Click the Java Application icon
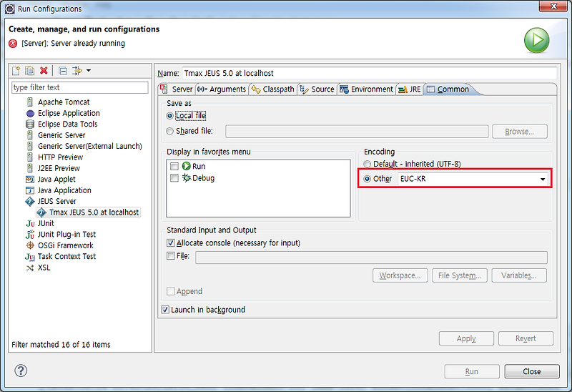The image size is (572, 392). coord(30,190)
